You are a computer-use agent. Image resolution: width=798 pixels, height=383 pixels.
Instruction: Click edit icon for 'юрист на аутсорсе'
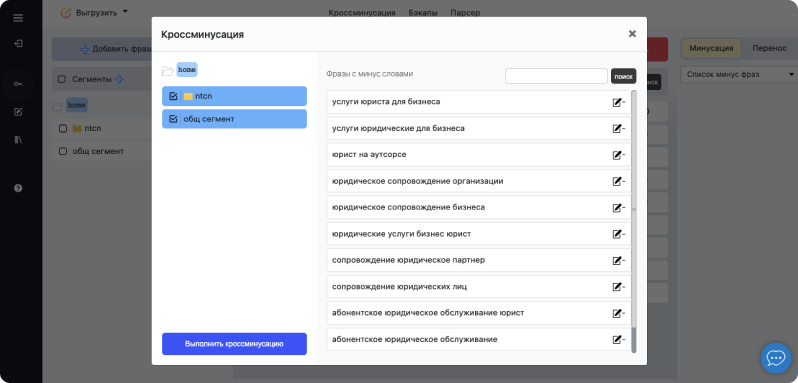pos(617,155)
